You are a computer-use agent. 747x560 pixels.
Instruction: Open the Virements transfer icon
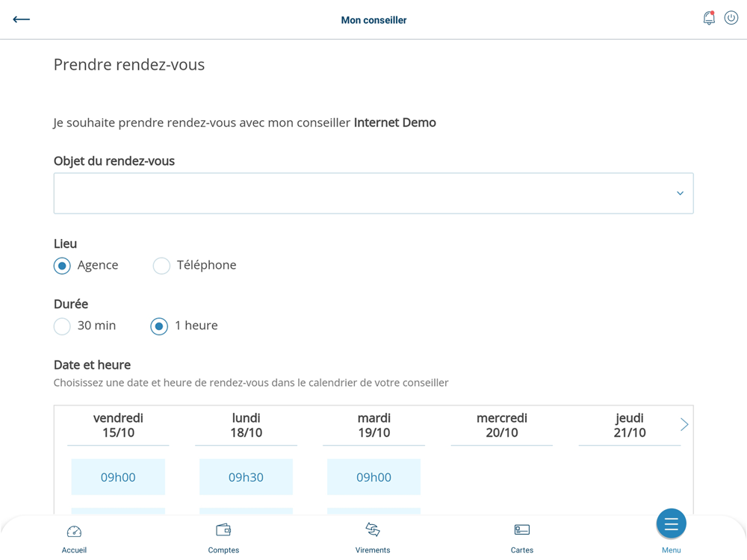373,530
